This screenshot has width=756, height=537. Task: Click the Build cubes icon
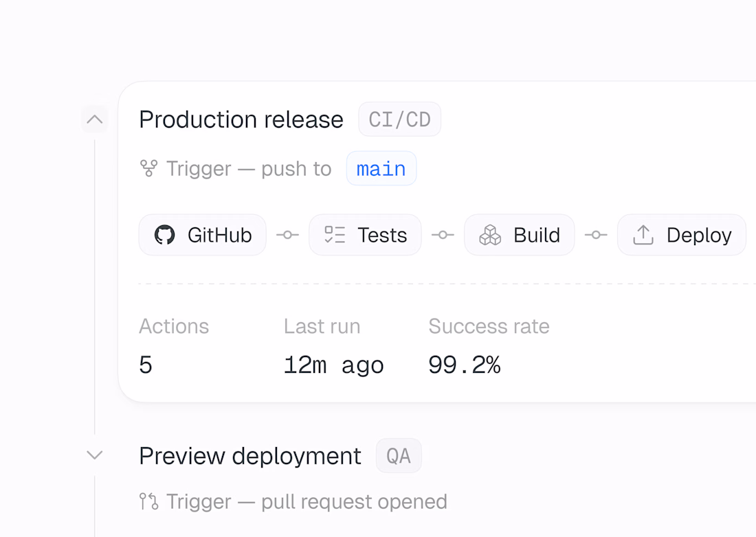(490, 235)
